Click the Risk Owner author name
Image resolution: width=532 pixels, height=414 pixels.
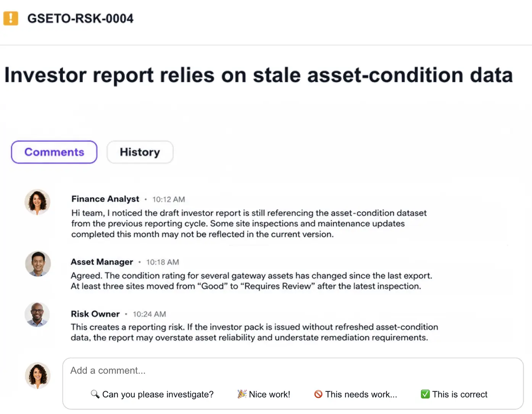[95, 314]
